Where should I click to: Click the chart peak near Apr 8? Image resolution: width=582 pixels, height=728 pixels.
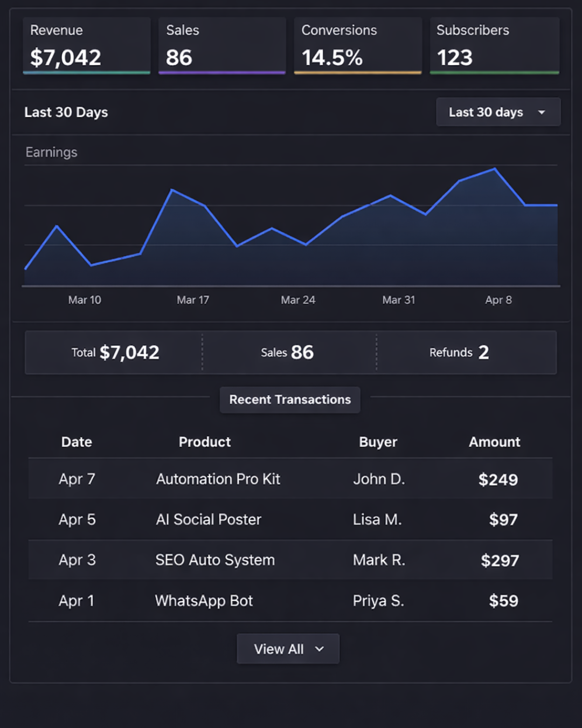click(495, 169)
